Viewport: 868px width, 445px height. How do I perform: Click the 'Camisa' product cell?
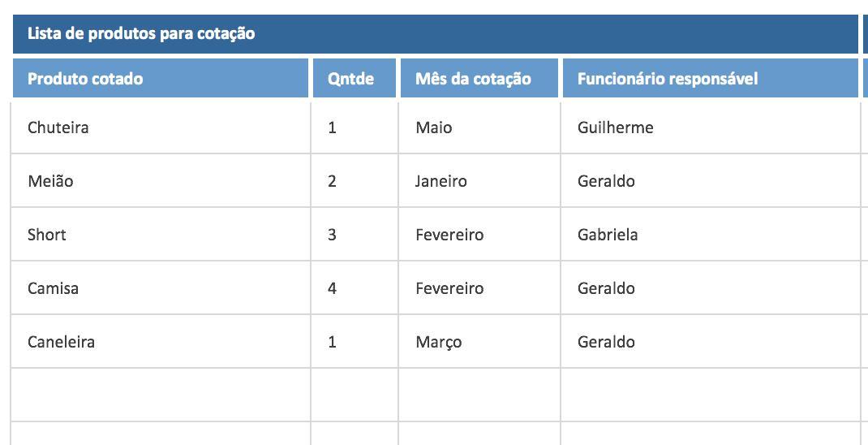161,288
